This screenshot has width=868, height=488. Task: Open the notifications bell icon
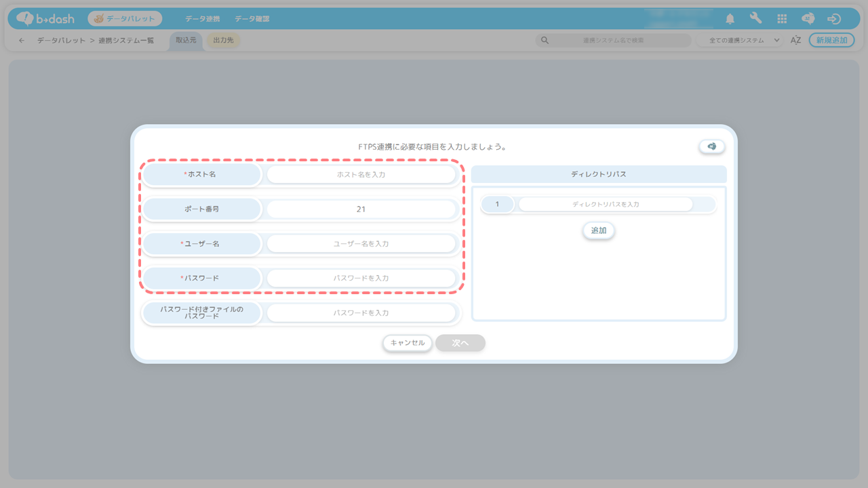point(730,19)
